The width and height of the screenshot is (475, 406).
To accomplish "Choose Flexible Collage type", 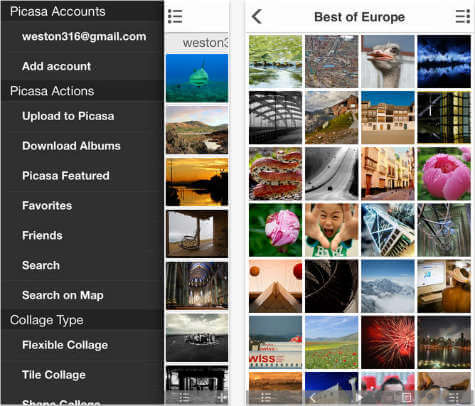I will pos(65,345).
